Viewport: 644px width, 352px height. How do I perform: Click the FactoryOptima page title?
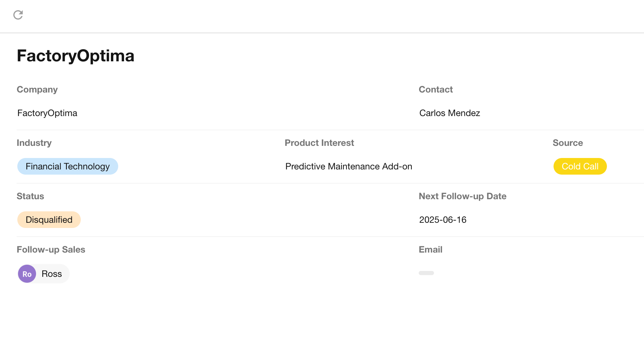pos(76,56)
